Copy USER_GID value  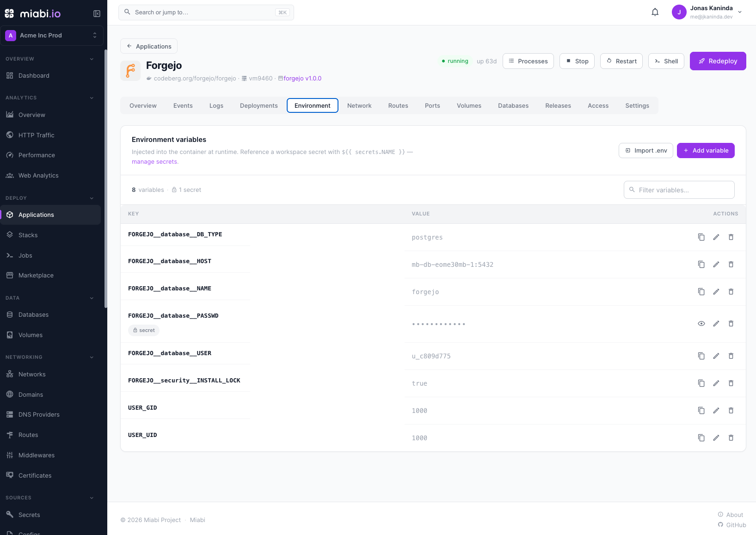point(701,411)
